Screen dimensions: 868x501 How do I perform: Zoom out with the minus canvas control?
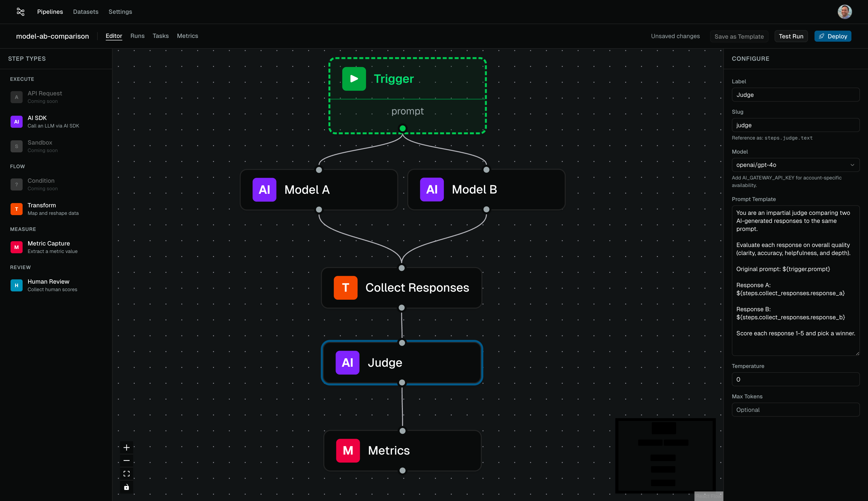(126, 460)
